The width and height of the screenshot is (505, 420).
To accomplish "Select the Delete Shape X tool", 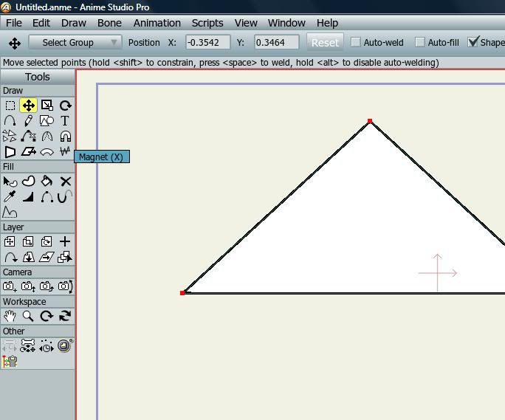I will (65, 182).
